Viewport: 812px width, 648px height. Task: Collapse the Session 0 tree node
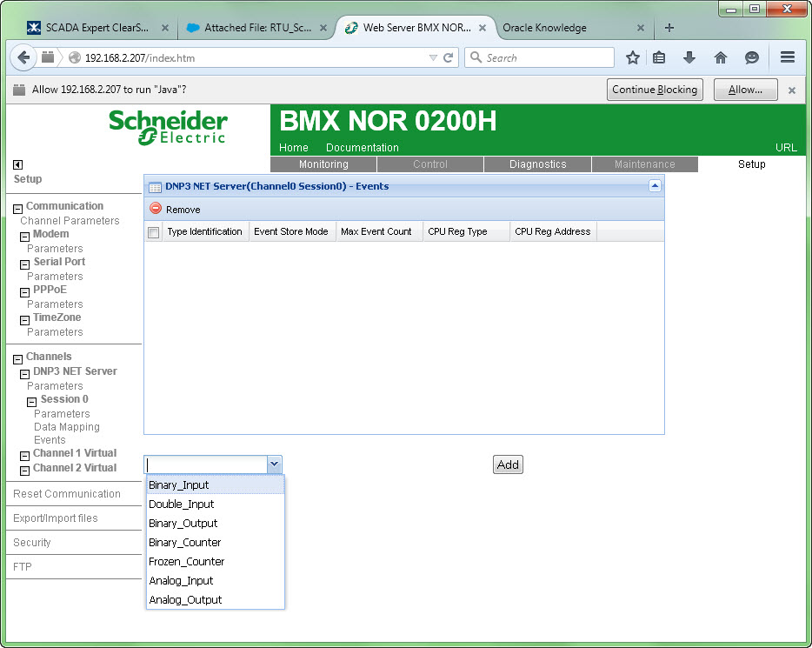pyautogui.click(x=31, y=402)
